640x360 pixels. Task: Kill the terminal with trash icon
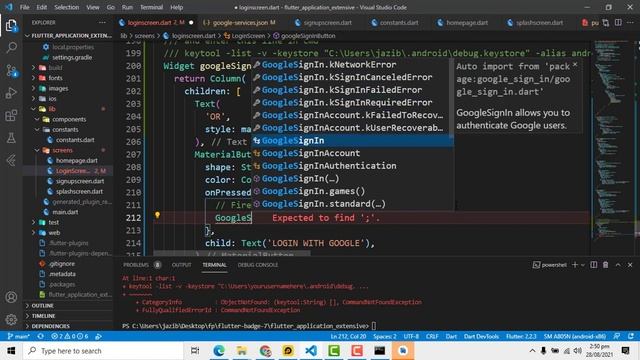[x=606, y=265]
